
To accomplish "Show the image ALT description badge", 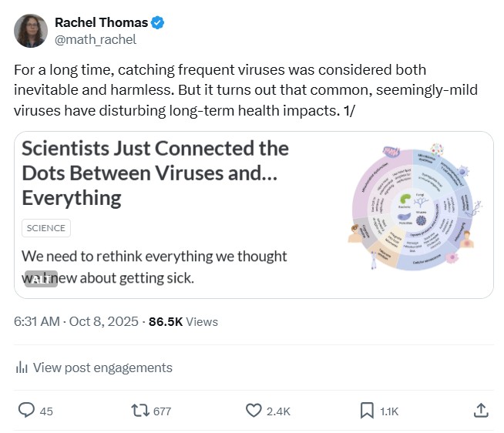I will (41, 279).
